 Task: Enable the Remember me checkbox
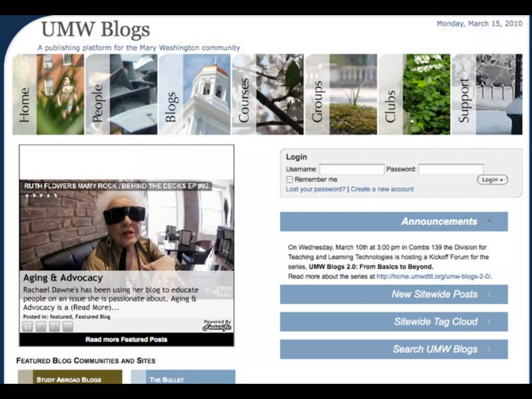pos(290,179)
